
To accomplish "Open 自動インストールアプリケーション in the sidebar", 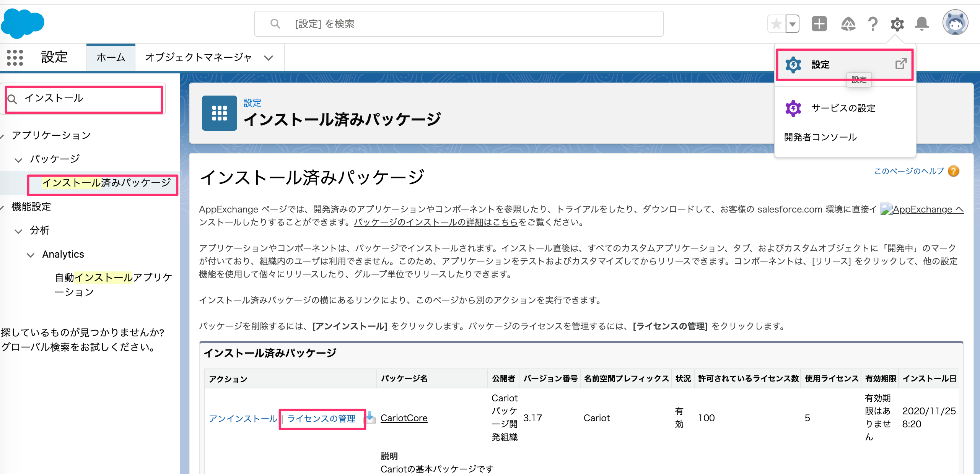I will [x=113, y=284].
